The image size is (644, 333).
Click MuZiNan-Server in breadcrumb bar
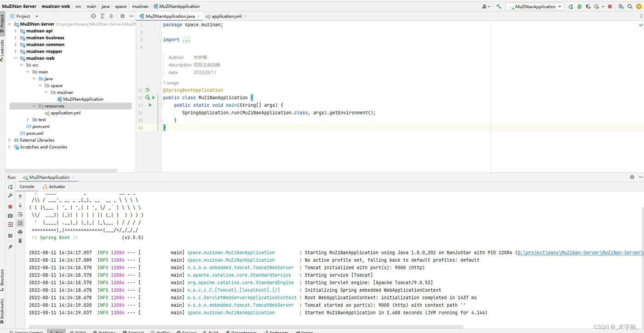(20, 6)
